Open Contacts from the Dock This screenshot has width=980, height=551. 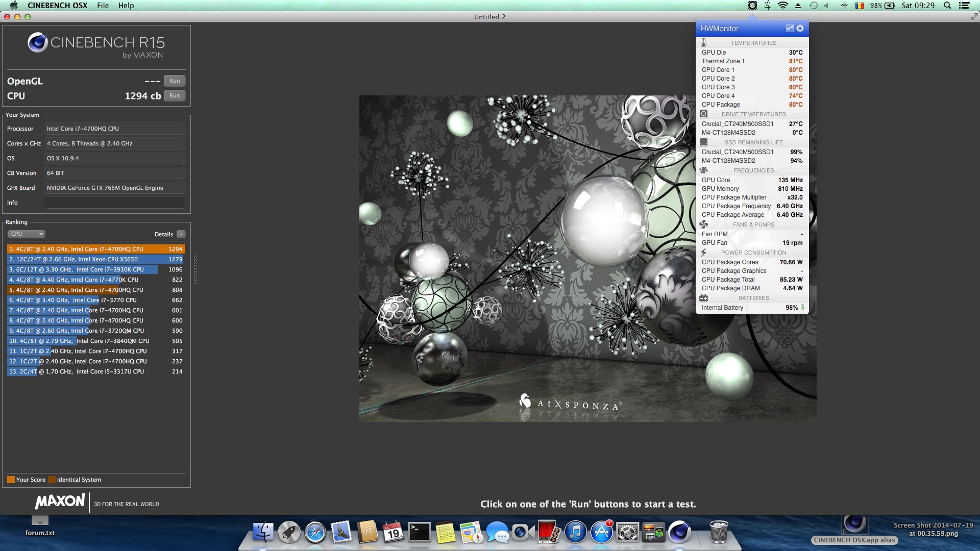pos(367,532)
